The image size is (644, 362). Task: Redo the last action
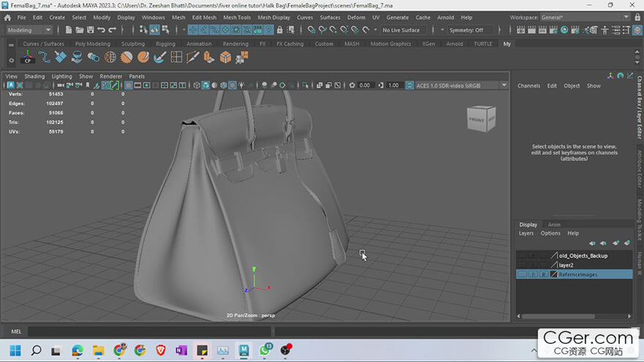point(112,30)
